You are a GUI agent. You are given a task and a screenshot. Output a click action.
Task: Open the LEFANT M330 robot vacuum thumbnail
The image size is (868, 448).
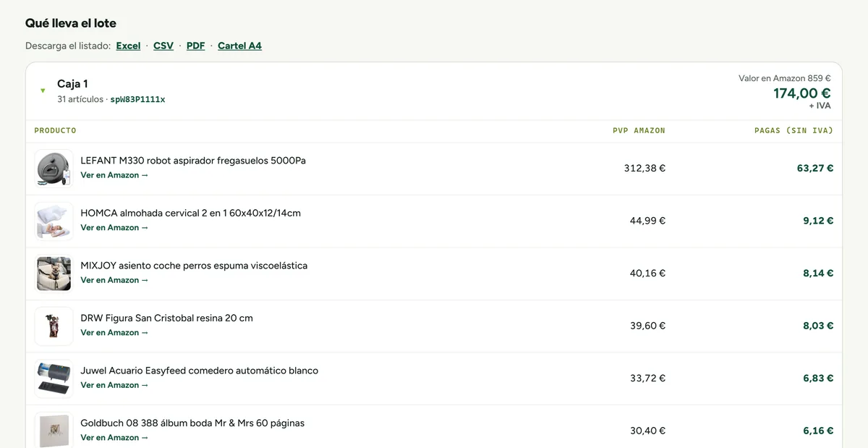[x=54, y=169]
